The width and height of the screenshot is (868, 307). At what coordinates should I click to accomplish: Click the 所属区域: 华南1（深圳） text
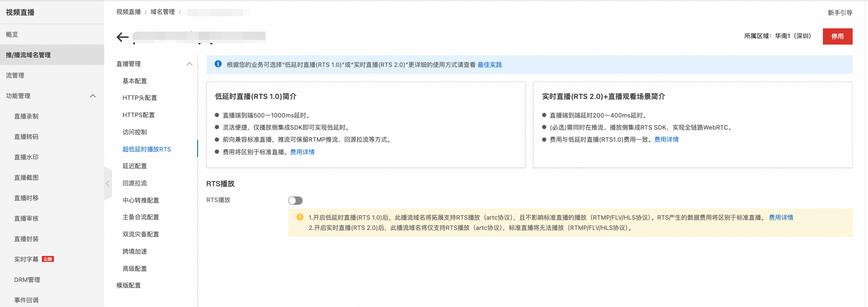click(x=777, y=36)
